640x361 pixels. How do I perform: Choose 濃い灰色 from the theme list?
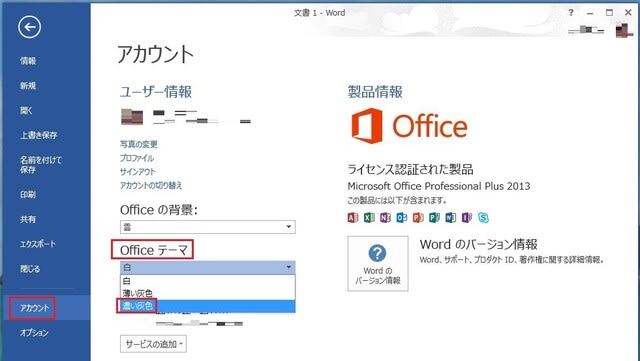tap(208, 306)
